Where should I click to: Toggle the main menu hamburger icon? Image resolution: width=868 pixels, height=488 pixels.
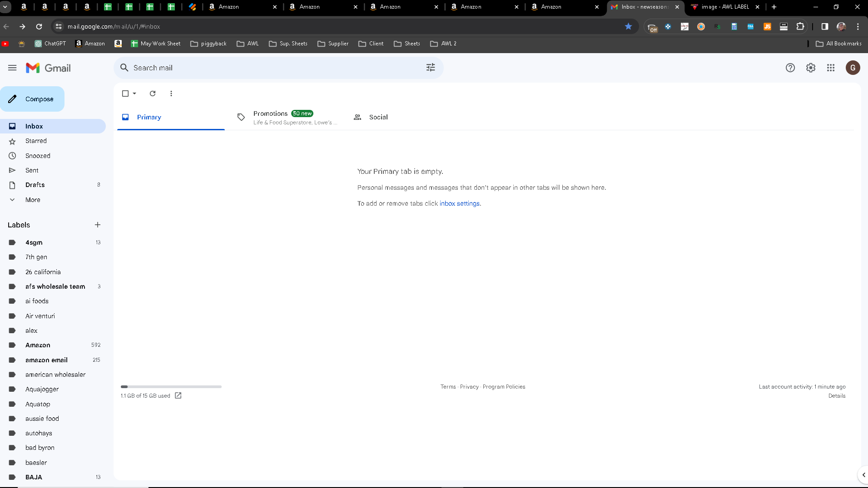pyautogui.click(x=12, y=68)
